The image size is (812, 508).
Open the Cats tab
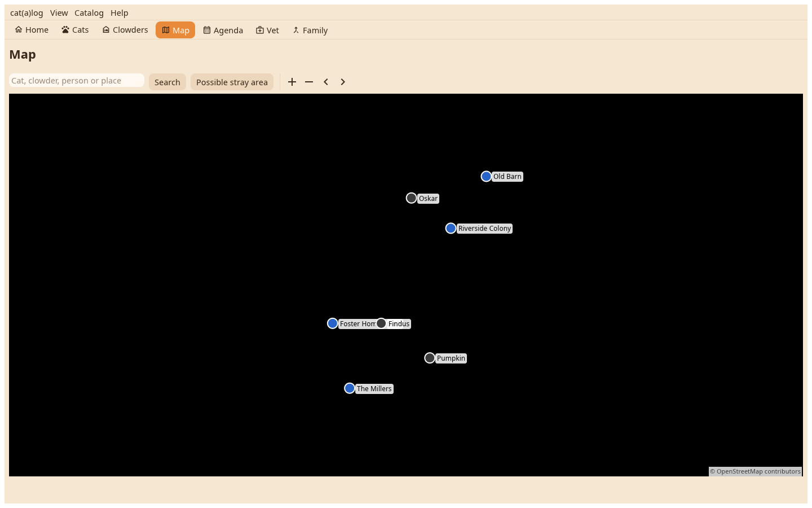click(x=75, y=30)
